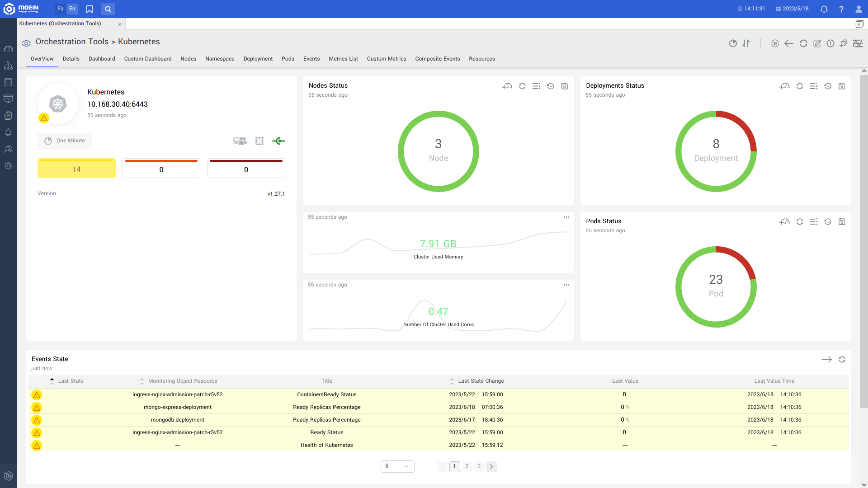868x488 pixels.
Task: Switch to the Details tab
Action: click(71, 59)
